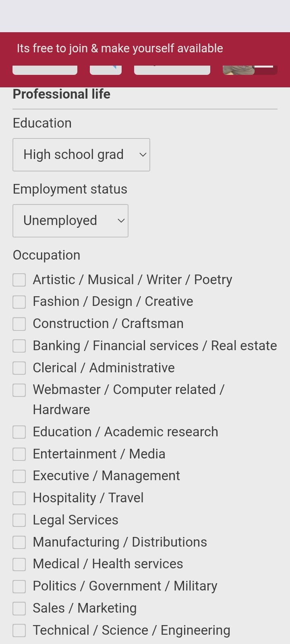Check the Clerical / Administrative occupation
This screenshot has height=644, width=290.
(x=19, y=368)
